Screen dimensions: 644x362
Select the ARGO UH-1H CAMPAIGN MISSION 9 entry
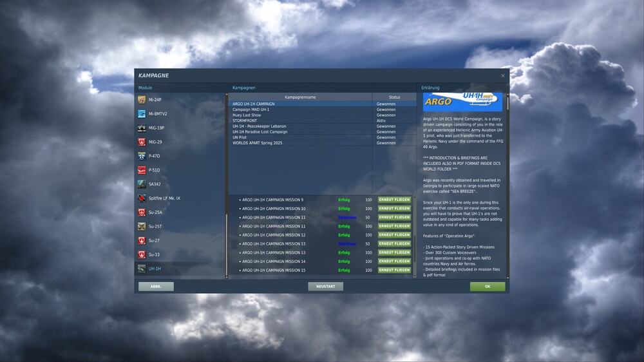coord(272,200)
